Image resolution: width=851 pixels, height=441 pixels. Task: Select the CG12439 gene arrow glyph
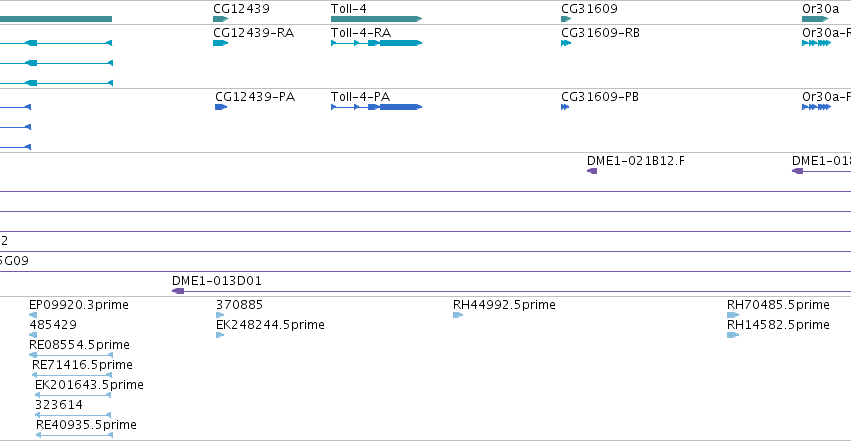point(220,19)
